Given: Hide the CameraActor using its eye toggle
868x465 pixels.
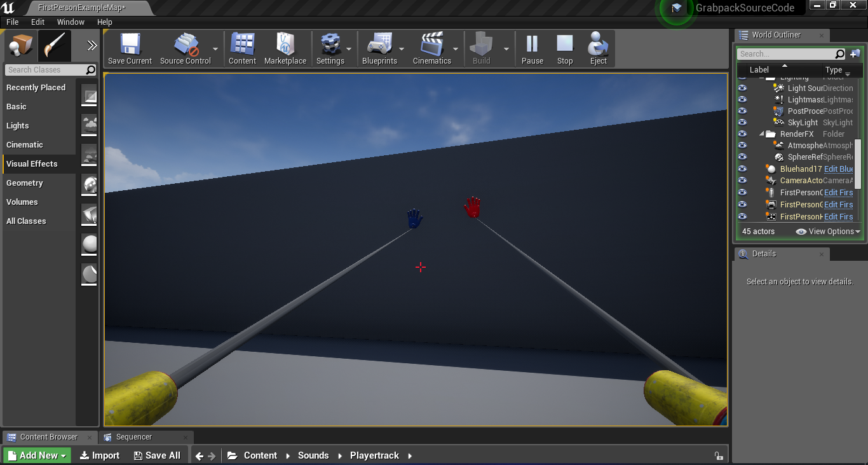Looking at the screenshot, I should (742, 180).
